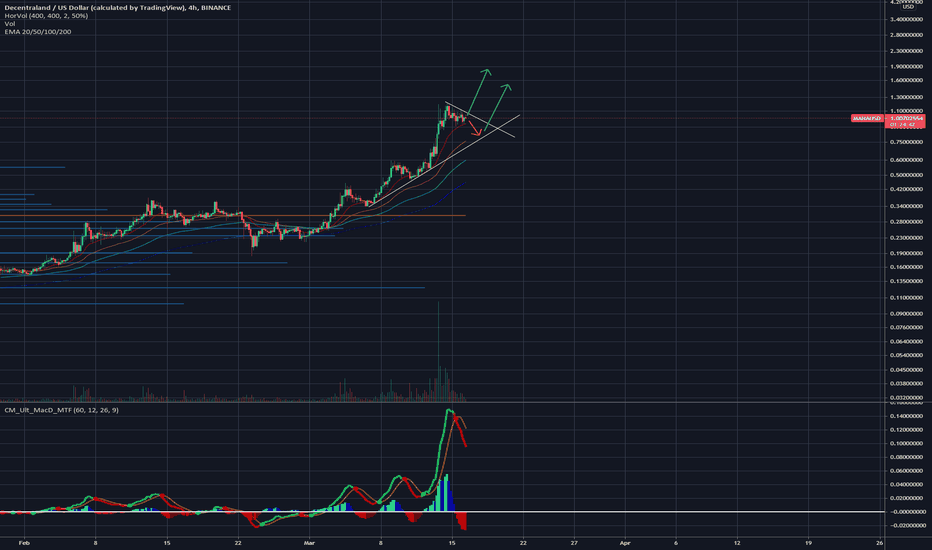The width and height of the screenshot is (932, 550).
Task: Click the 19 date label on time axis
Action: (808, 543)
